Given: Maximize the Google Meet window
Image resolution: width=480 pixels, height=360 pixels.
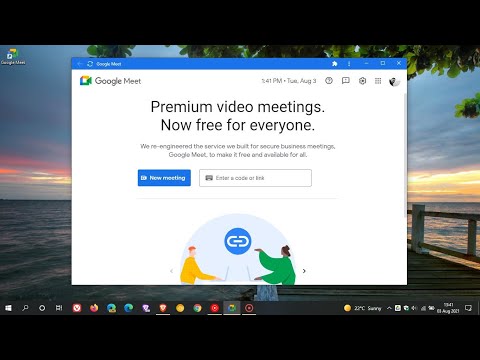Looking at the screenshot, I should pos(383,63).
